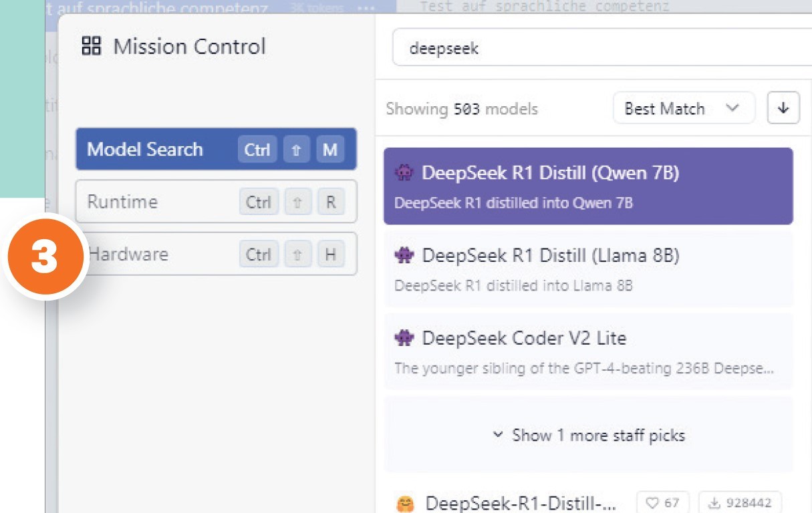This screenshot has width=812, height=513.
Task: Open the Model Search tab
Action: [216, 149]
